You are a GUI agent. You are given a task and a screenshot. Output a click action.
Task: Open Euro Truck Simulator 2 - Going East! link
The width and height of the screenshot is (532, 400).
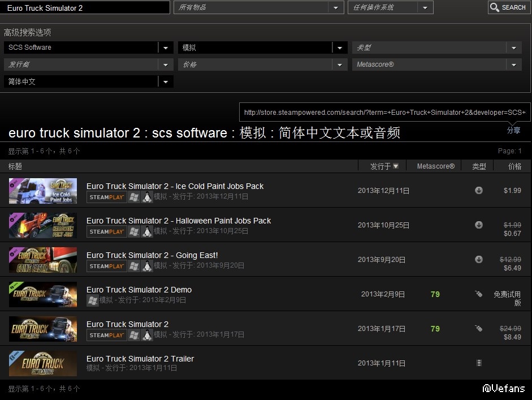coord(152,255)
